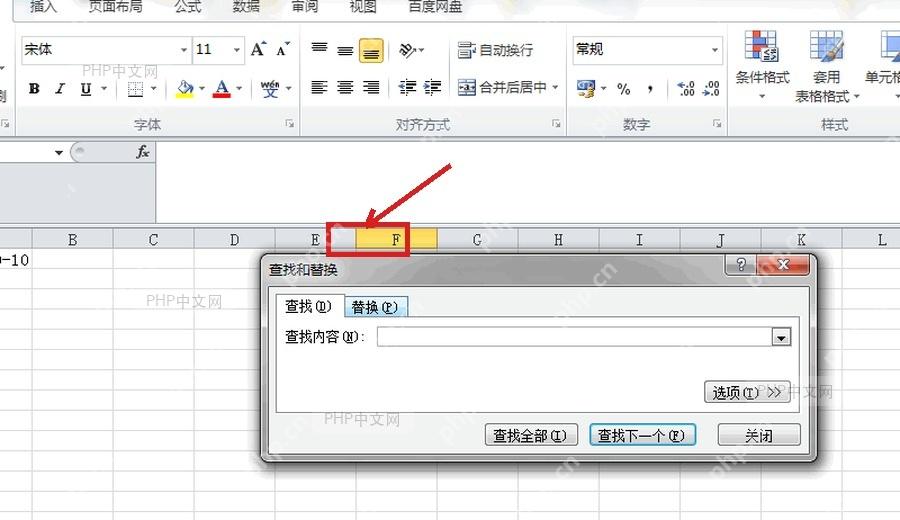Open 数字 group dialog launcher
The image size is (900, 520).
click(717, 123)
